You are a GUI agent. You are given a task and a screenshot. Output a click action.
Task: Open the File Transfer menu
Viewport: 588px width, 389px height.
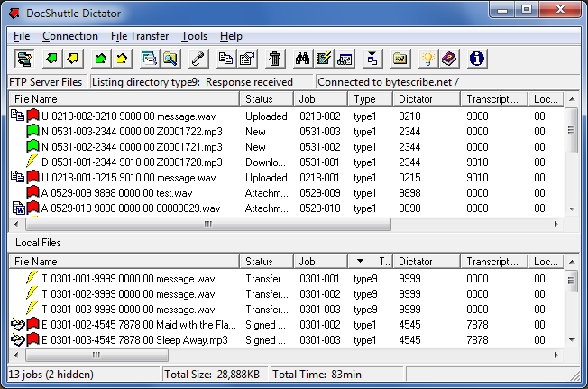[140, 36]
